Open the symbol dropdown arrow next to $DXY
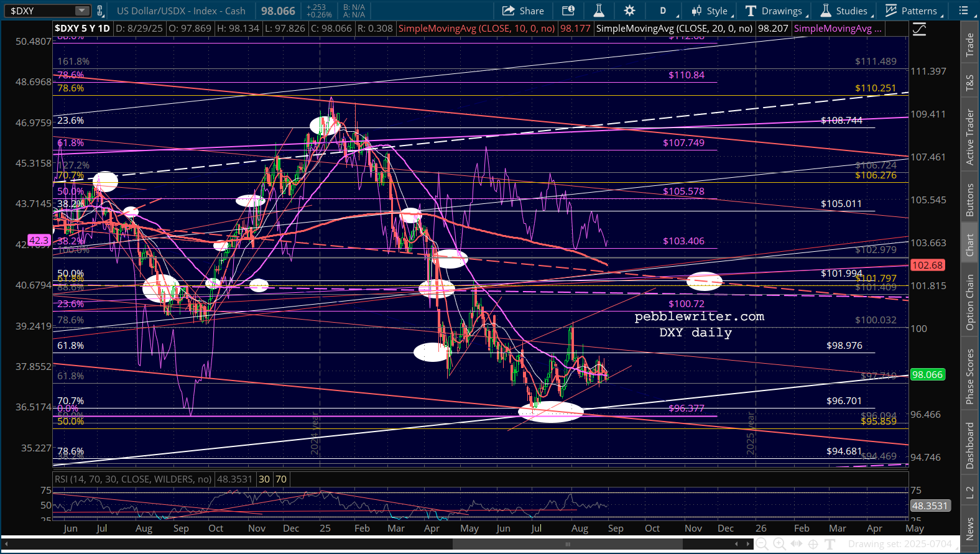 pyautogui.click(x=82, y=11)
